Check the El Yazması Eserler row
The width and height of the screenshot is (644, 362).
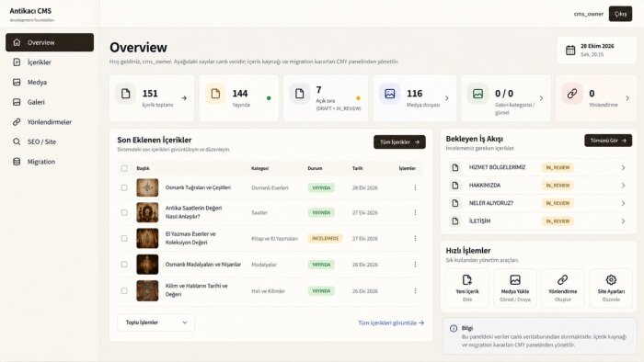click(x=124, y=238)
